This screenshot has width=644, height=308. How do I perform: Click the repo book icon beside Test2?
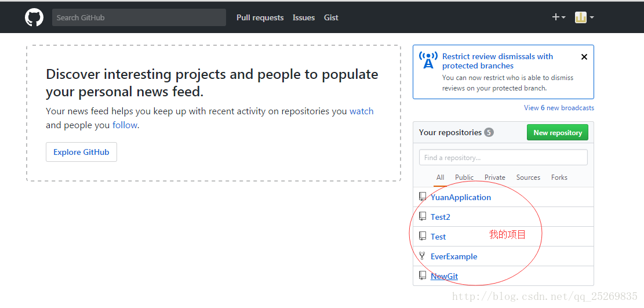click(423, 216)
